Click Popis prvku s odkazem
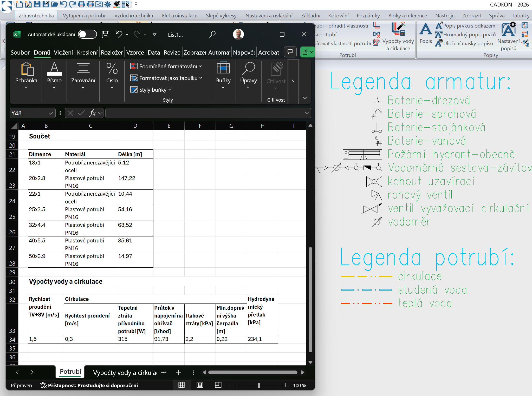The width and height of the screenshot is (532, 396). 465,26
